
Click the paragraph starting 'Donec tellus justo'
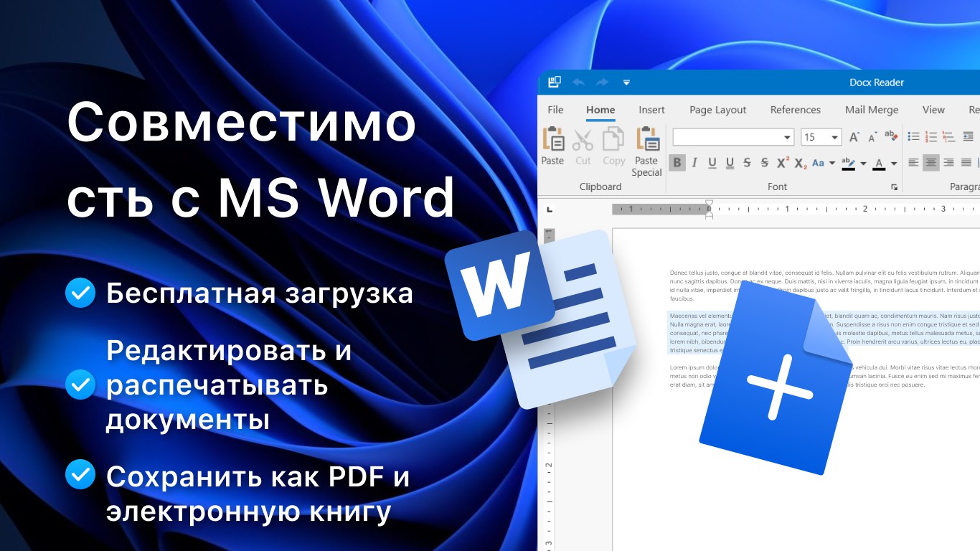pos(824,286)
